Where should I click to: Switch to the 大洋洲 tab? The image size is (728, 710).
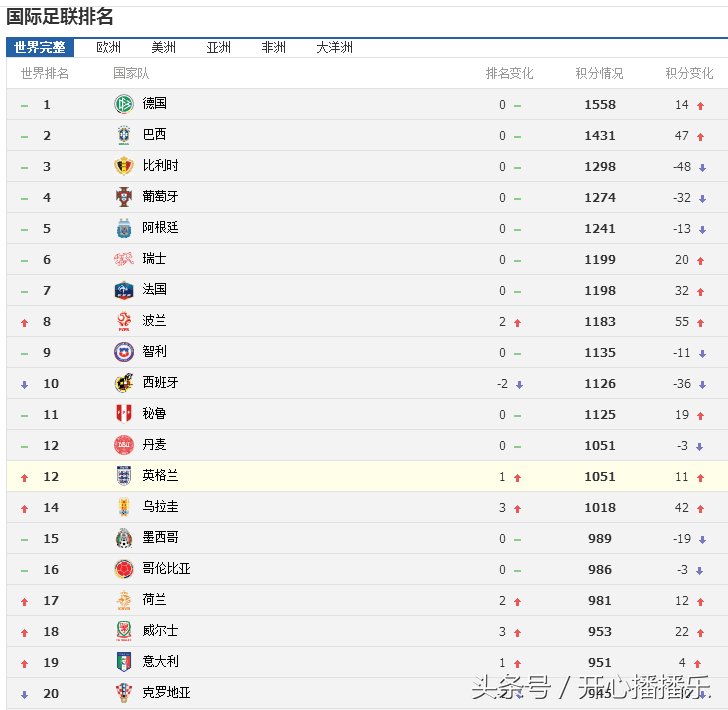point(334,47)
